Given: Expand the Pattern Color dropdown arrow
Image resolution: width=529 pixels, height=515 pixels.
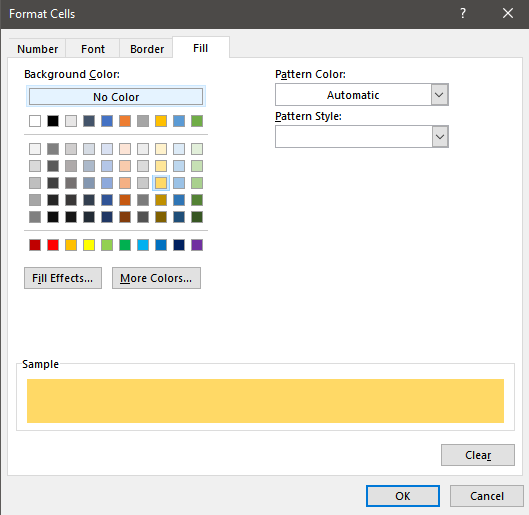Looking at the screenshot, I should pyautogui.click(x=439, y=95).
